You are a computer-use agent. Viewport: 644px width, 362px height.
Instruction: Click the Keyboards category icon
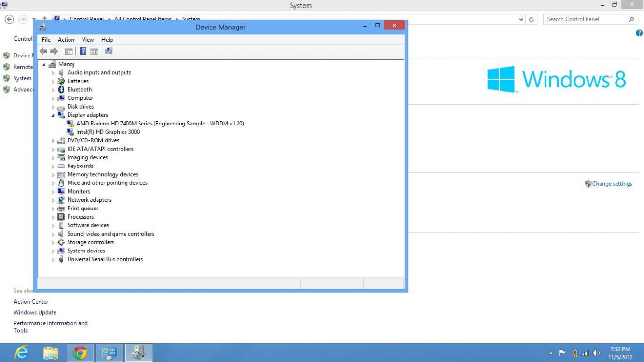[61, 166]
